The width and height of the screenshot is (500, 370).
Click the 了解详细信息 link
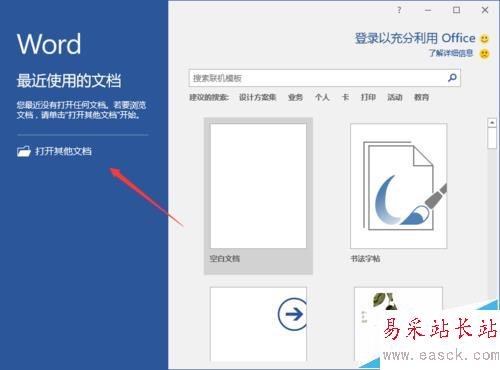451,53
